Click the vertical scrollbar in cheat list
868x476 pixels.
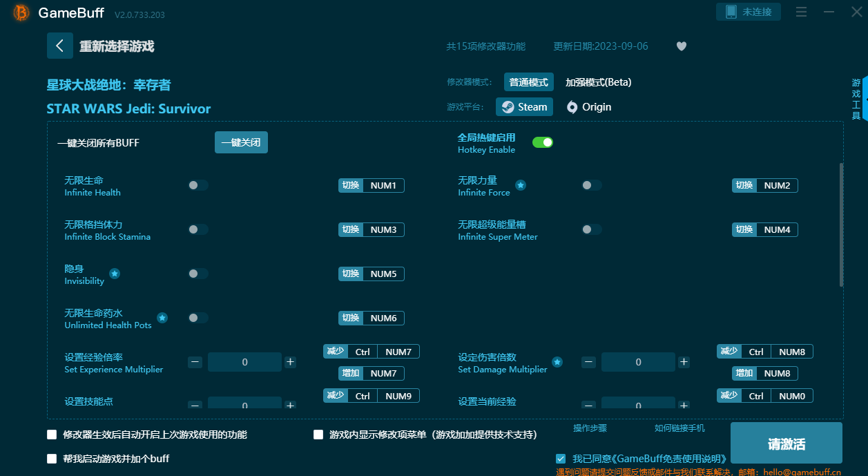click(x=840, y=225)
